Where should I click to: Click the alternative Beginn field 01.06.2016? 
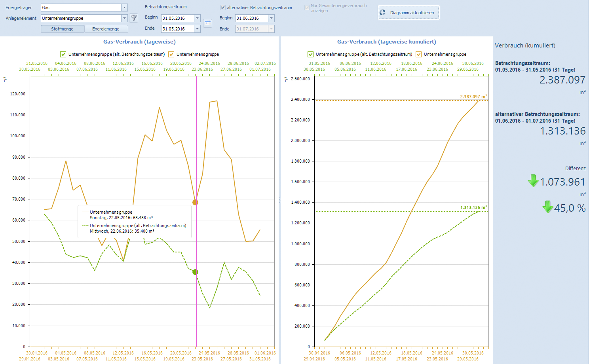(252, 18)
